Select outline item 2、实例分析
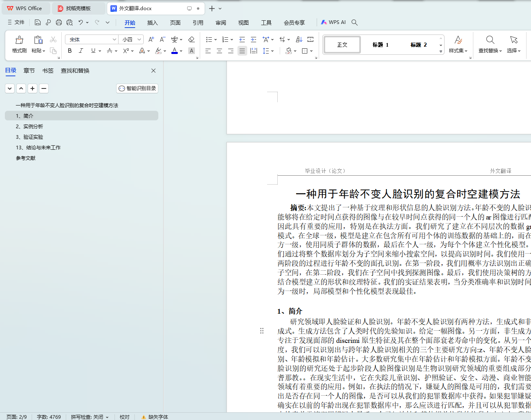 (x=82, y=127)
